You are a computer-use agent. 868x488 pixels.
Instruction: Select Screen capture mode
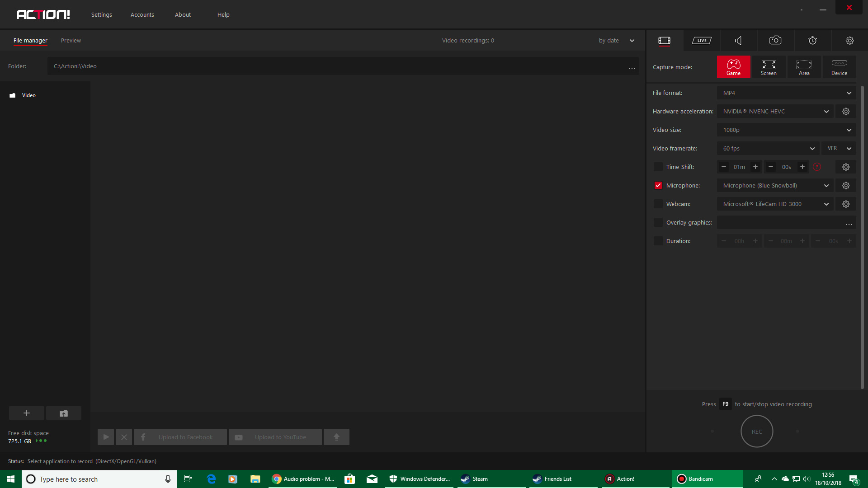769,67
